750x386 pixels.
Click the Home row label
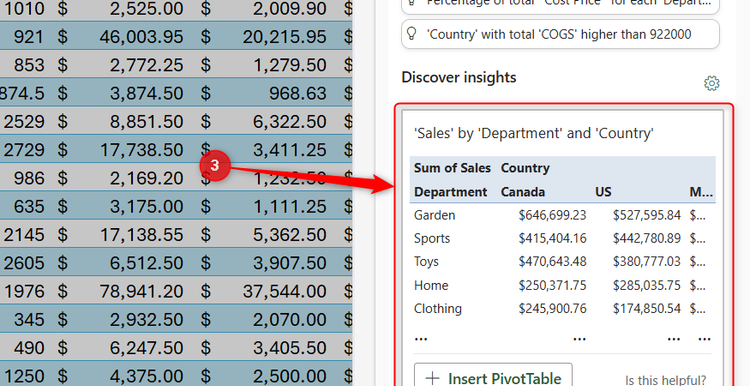(431, 285)
